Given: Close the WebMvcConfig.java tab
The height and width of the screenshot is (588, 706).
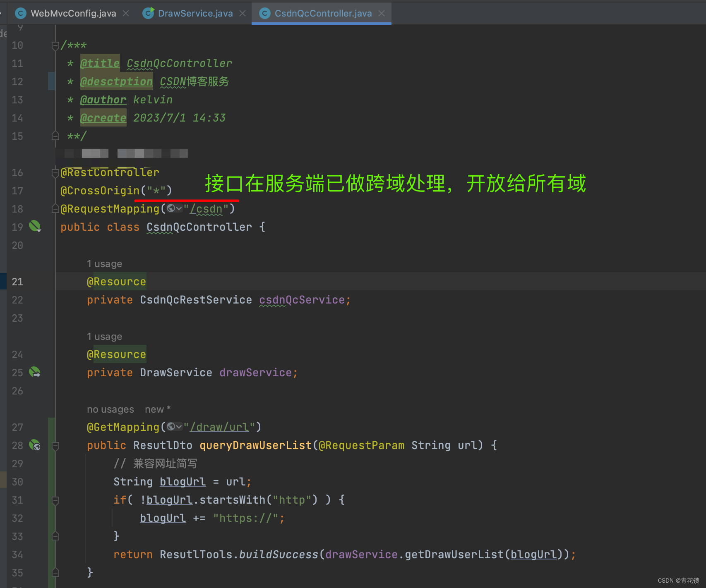Looking at the screenshot, I should [126, 14].
